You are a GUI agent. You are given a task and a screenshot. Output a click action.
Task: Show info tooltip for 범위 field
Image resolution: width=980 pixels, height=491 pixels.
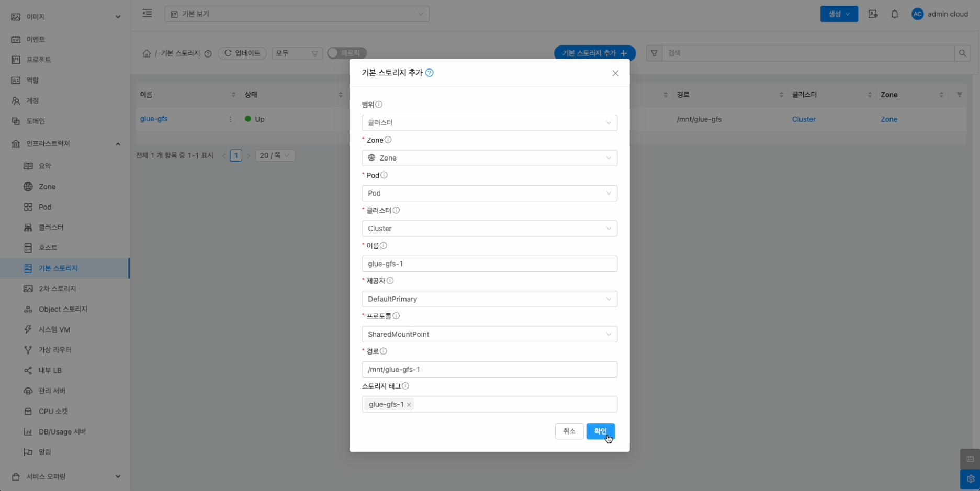coord(379,105)
